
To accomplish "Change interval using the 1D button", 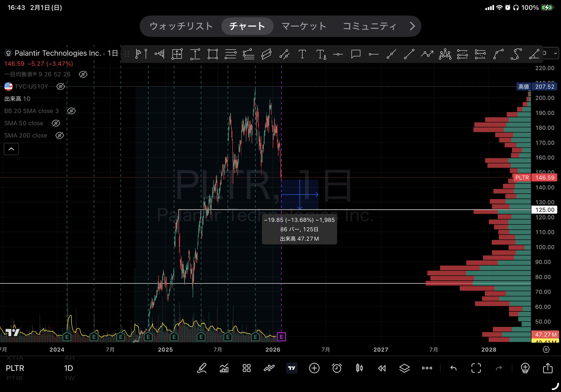I will click(68, 368).
